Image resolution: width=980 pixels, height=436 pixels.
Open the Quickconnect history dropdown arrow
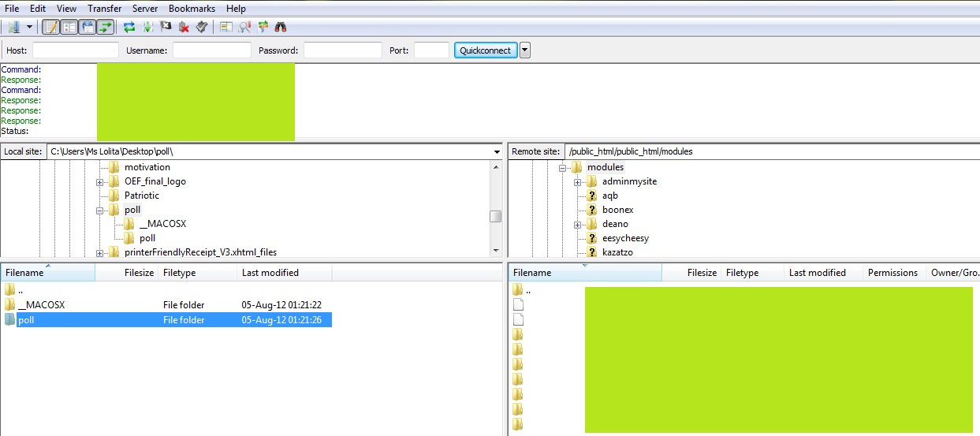[525, 50]
